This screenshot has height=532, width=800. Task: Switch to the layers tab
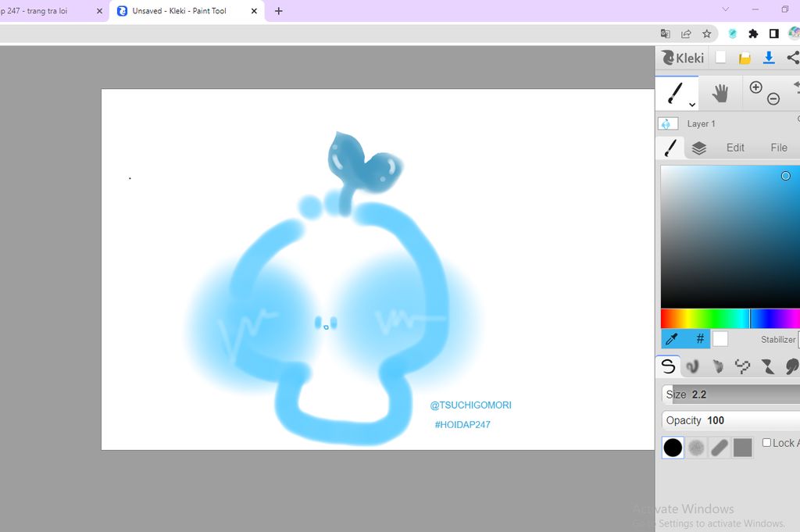(699, 148)
